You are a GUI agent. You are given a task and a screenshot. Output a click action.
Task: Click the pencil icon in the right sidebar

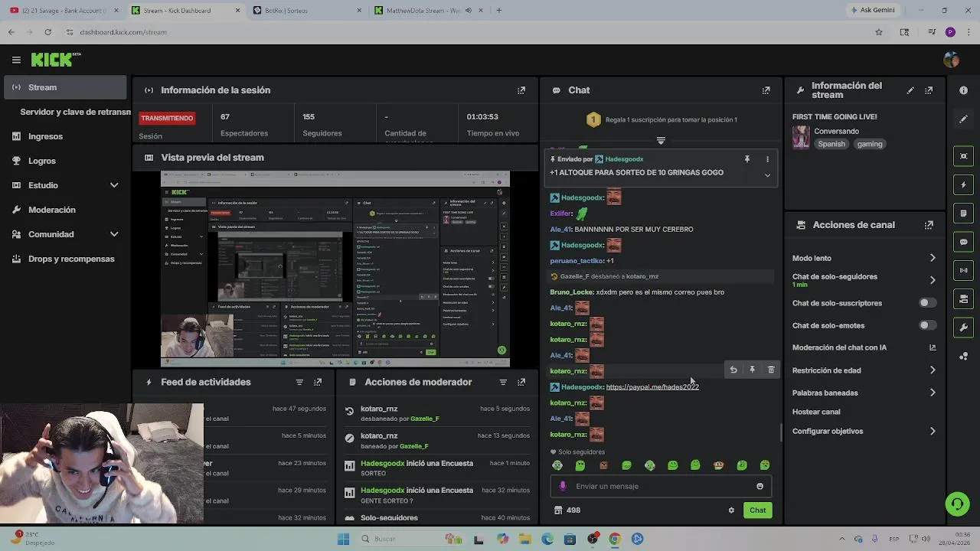(963, 119)
